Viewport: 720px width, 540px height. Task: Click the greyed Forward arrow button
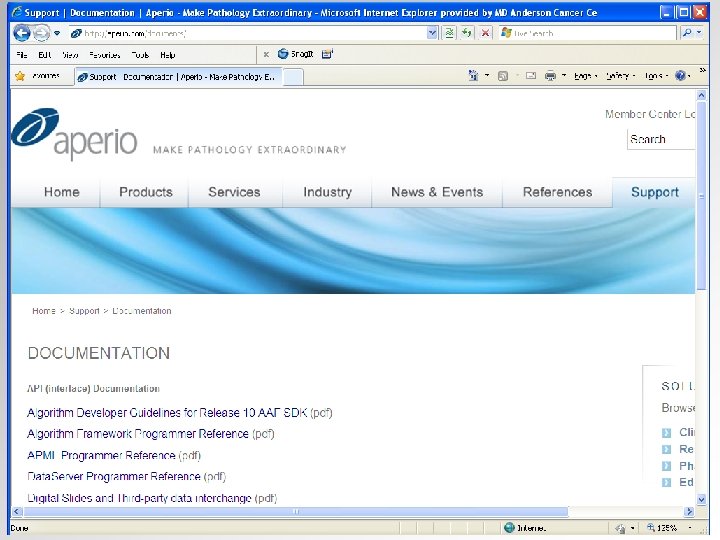pyautogui.click(x=41, y=33)
